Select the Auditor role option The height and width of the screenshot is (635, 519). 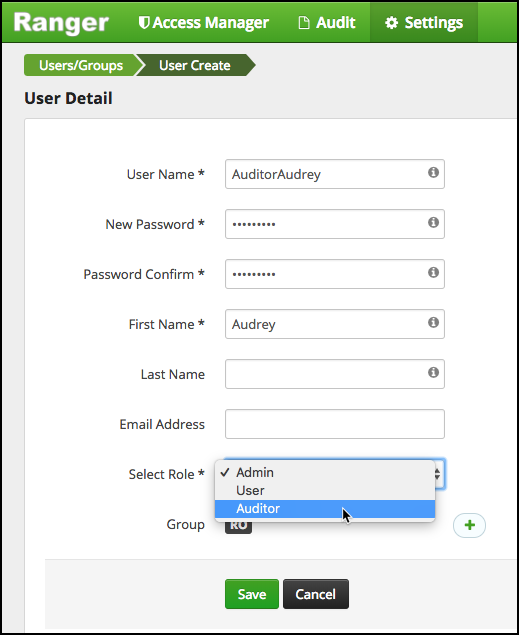pos(325,509)
